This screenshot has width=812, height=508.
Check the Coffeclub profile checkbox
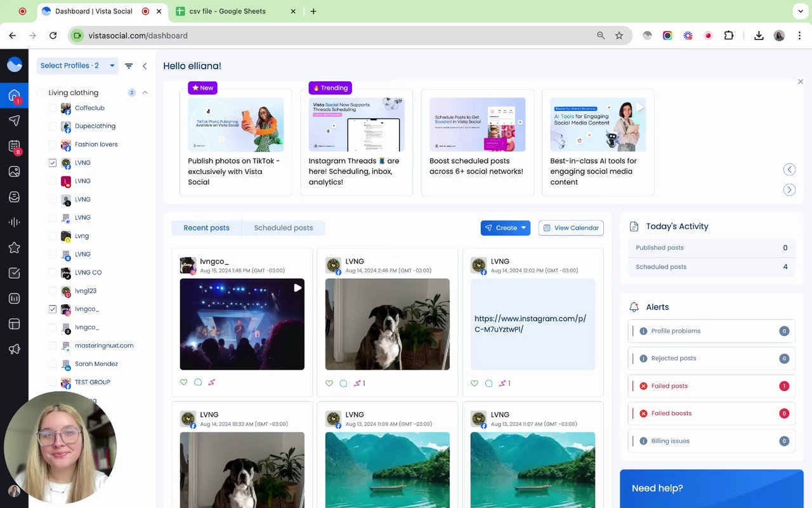click(53, 109)
